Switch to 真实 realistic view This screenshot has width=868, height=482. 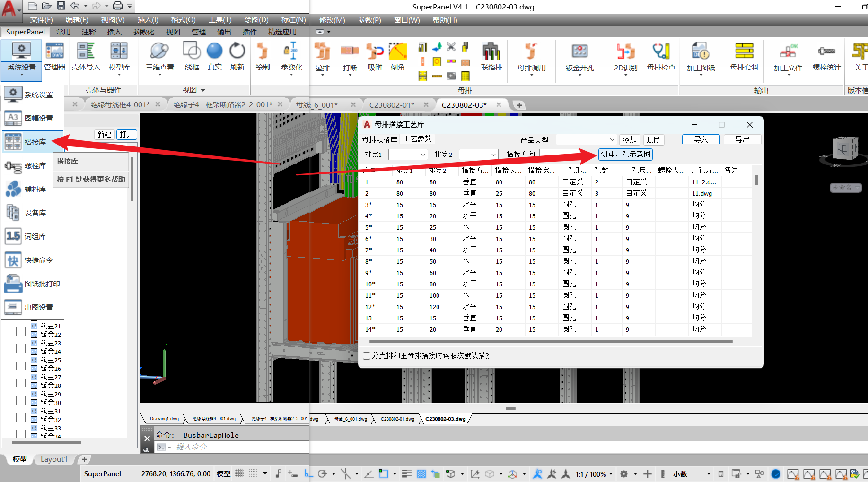coord(214,57)
